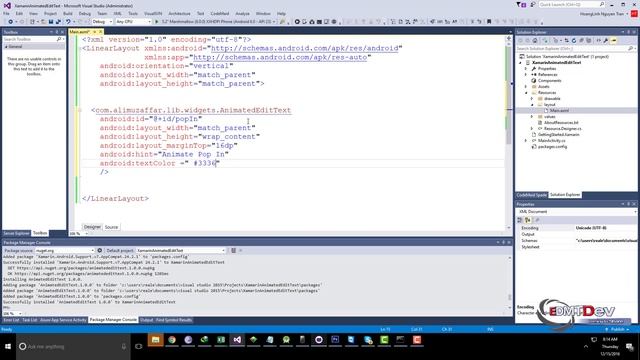This screenshot has height=360, width=640.
Task: Open the Analyze menu
Action: point(242,13)
